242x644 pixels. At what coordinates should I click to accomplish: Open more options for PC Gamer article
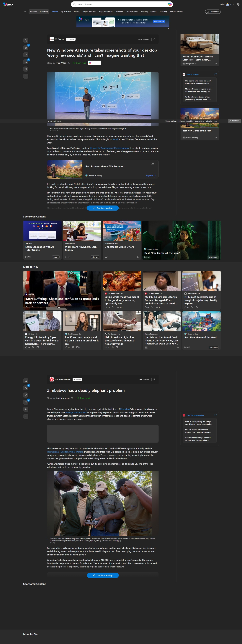pos(26,76)
